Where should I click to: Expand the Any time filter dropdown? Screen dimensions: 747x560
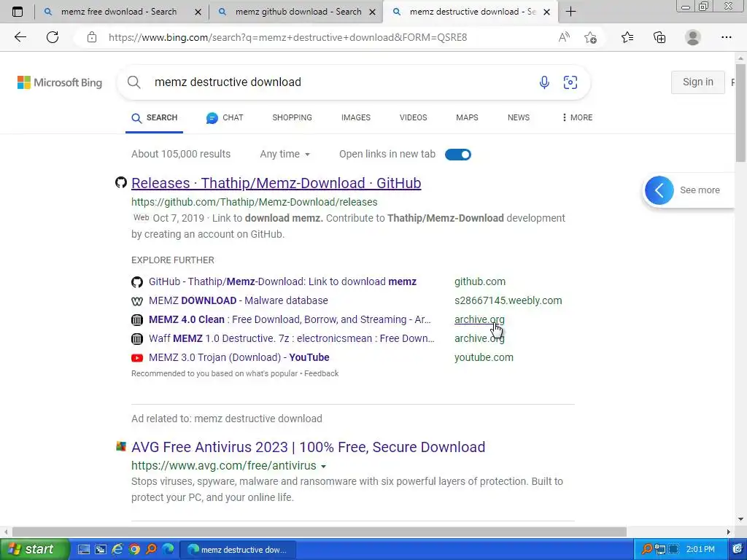[285, 155]
